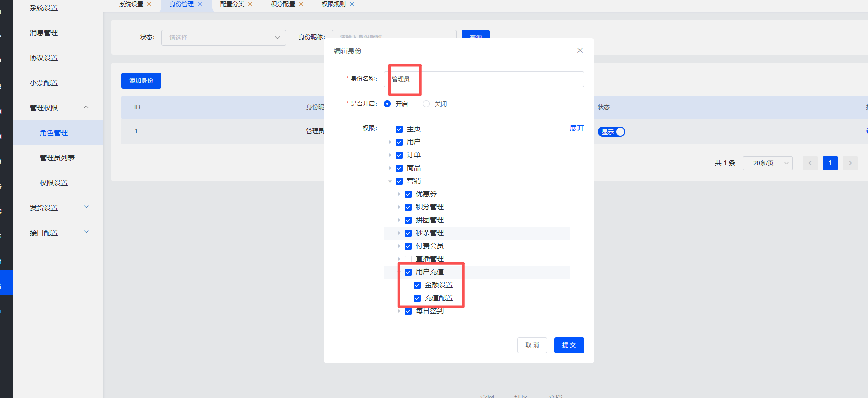Open the 20条/页 page size dropdown
Viewport: 868px width, 398px height.
768,163
